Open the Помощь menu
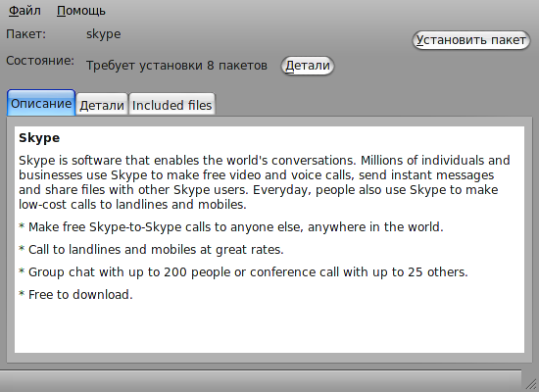The image size is (539, 392). pyautogui.click(x=81, y=11)
